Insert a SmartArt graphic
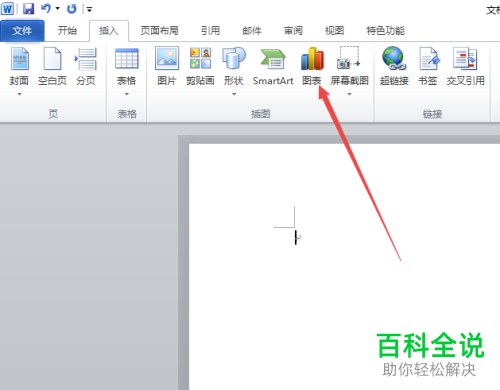The image size is (500, 390). click(x=273, y=66)
